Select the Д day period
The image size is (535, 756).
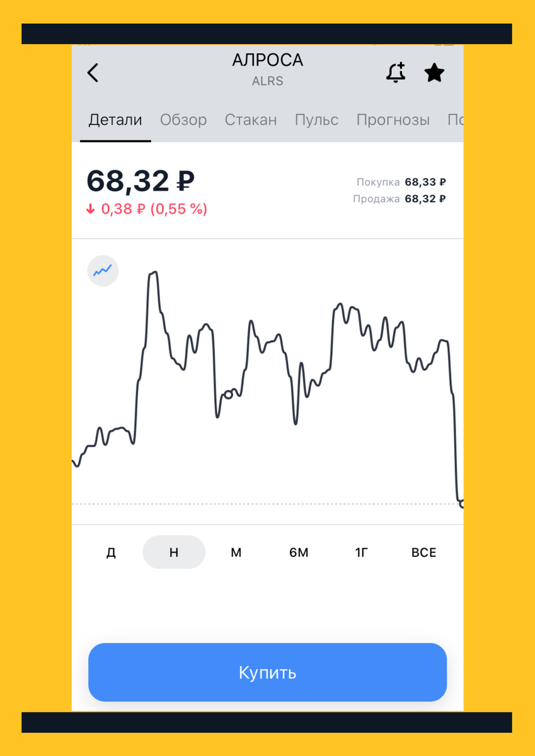coord(111,553)
